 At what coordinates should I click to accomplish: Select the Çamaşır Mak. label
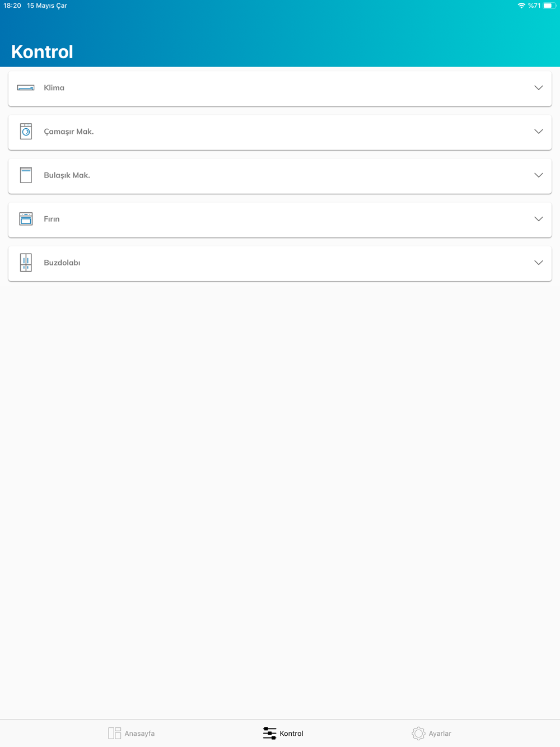[x=69, y=132]
